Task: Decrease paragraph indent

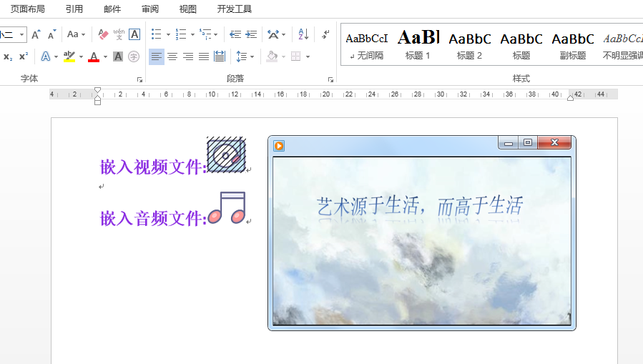Action: [235, 34]
